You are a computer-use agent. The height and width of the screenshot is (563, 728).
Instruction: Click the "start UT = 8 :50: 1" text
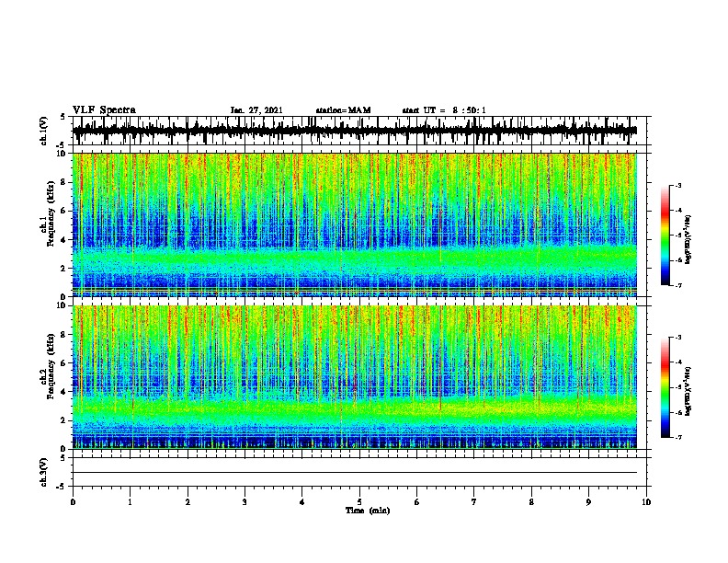pos(444,110)
